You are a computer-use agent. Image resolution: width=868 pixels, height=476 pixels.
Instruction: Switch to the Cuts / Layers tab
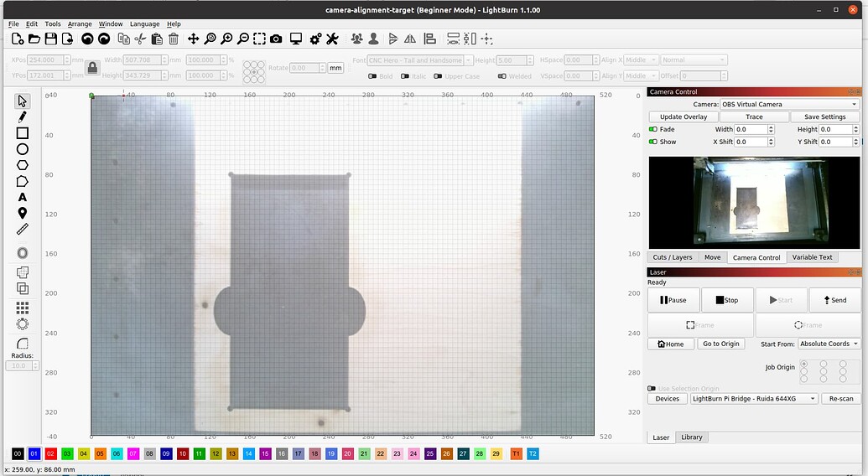pyautogui.click(x=672, y=257)
